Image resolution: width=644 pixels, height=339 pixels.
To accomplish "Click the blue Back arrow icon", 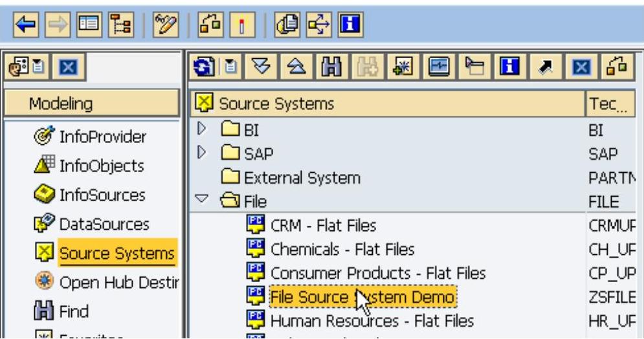I will [x=26, y=25].
